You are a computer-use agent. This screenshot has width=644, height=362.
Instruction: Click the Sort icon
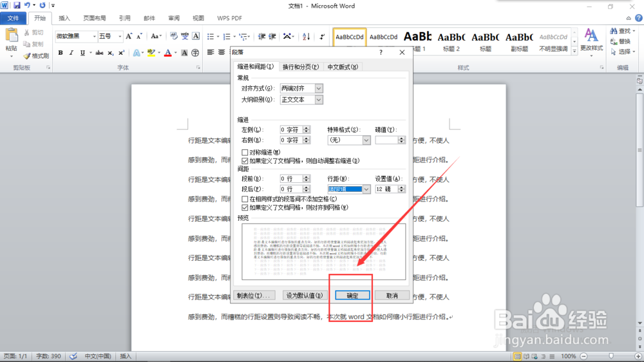(306, 37)
